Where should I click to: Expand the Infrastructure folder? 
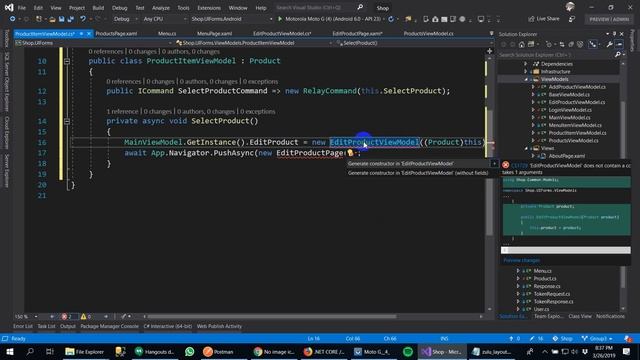tap(526, 71)
